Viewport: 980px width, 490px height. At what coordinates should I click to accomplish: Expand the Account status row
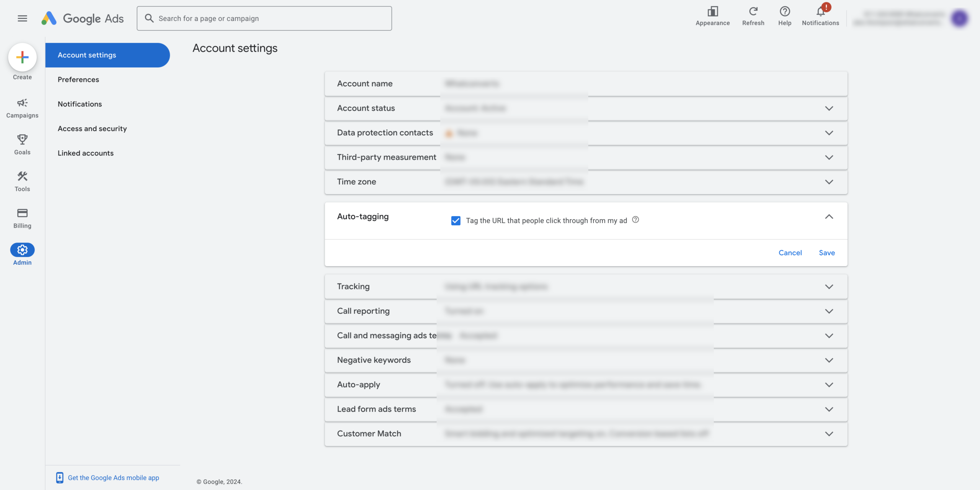[x=829, y=108]
